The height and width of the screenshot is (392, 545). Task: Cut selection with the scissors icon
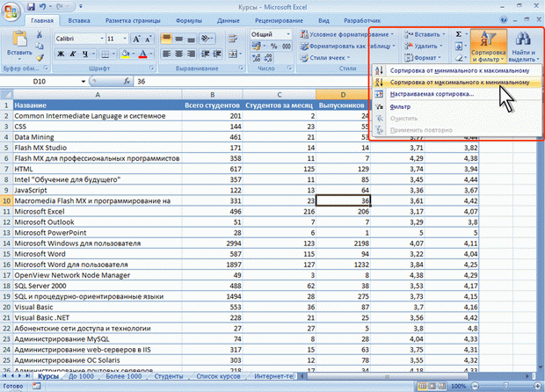coord(40,35)
